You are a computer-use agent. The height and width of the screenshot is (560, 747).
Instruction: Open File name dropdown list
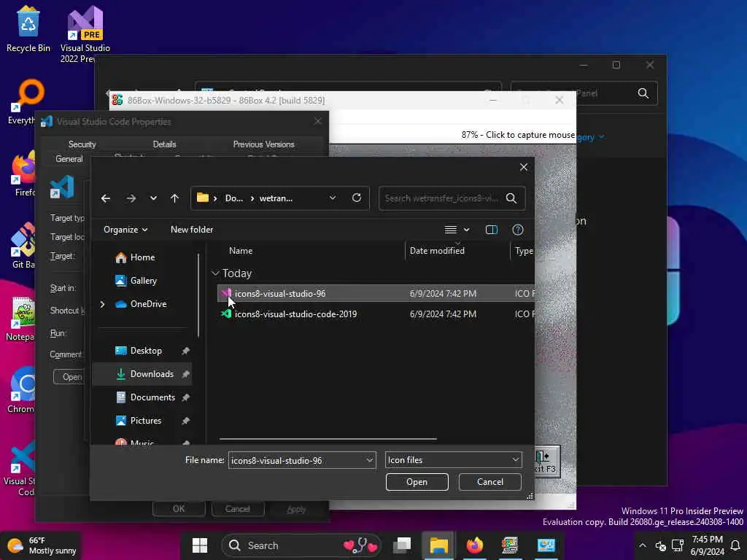point(369,461)
